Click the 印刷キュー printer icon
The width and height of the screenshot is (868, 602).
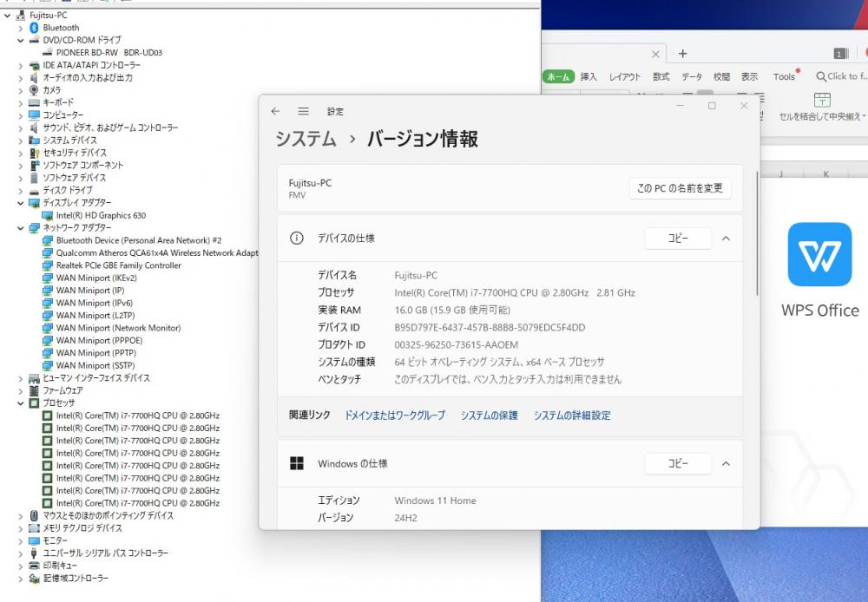click(34, 566)
